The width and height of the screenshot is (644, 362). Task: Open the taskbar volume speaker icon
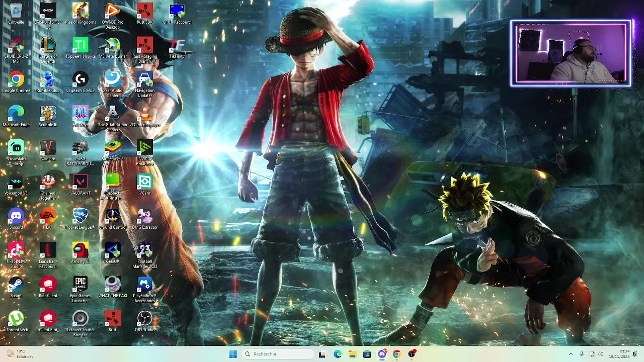[600, 354]
